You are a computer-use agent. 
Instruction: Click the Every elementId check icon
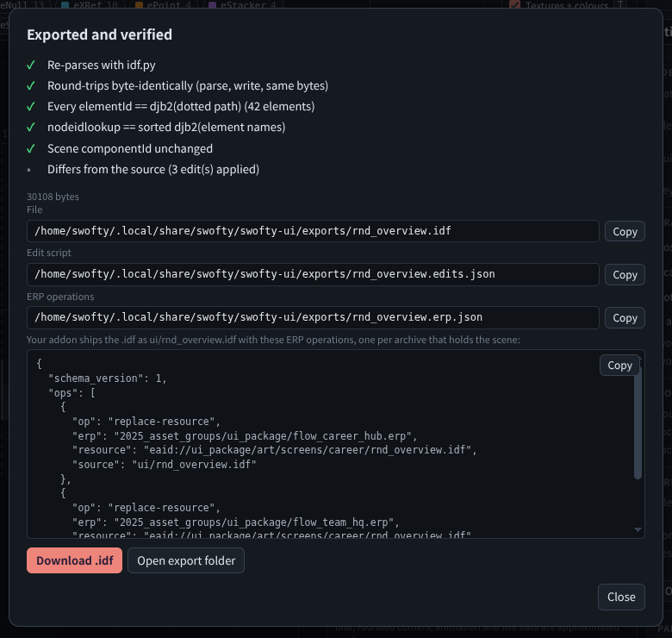click(31, 106)
